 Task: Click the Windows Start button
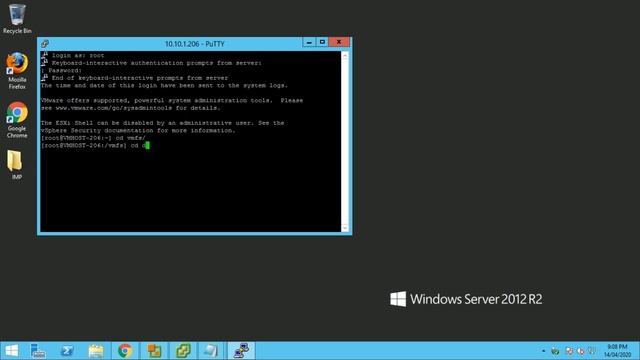(x=11, y=351)
